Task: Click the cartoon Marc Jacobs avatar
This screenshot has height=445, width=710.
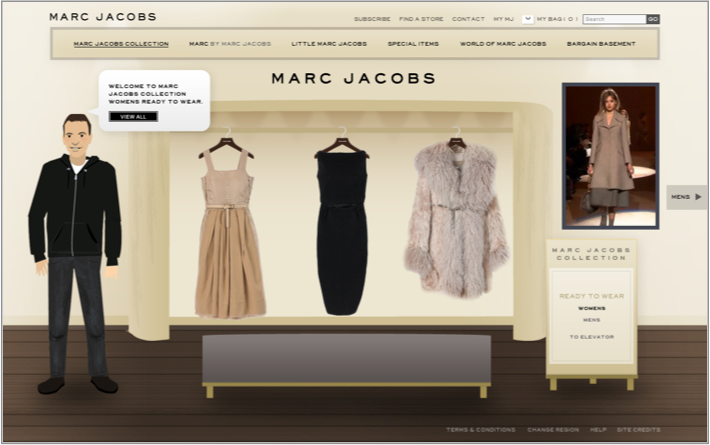Action: (75, 254)
